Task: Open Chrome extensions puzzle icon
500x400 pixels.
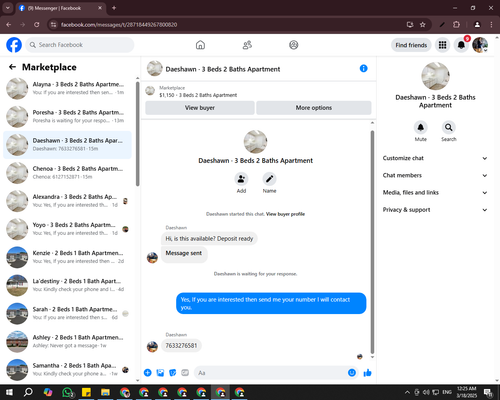Action: (x=456, y=25)
